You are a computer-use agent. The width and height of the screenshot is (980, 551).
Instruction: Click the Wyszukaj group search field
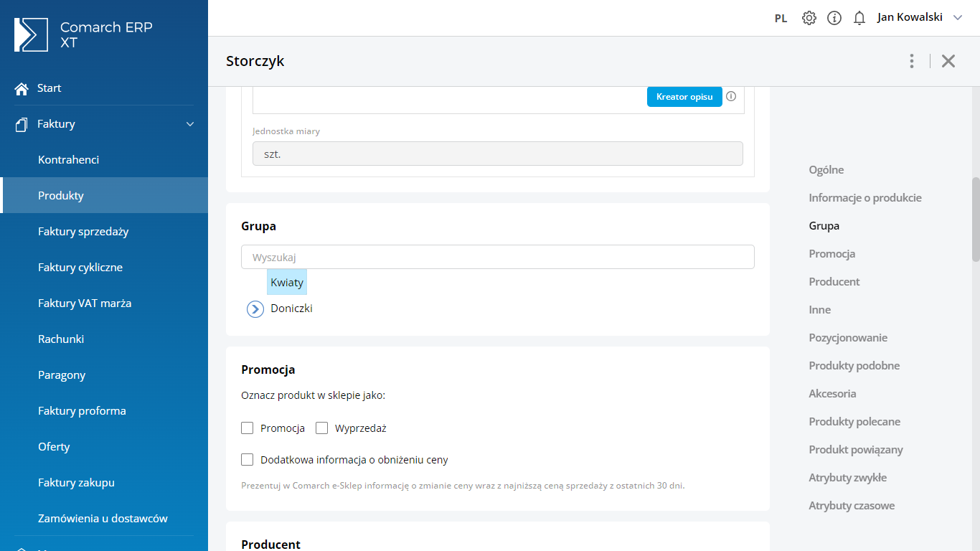497,257
